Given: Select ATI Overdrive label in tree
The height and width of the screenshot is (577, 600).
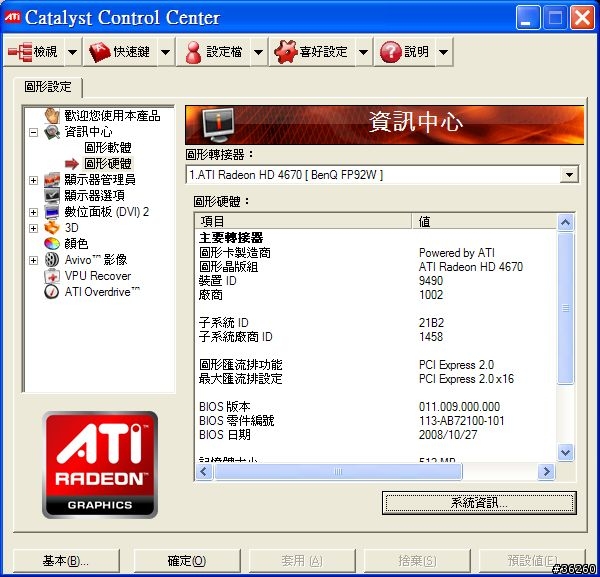Looking at the screenshot, I should point(102,292).
